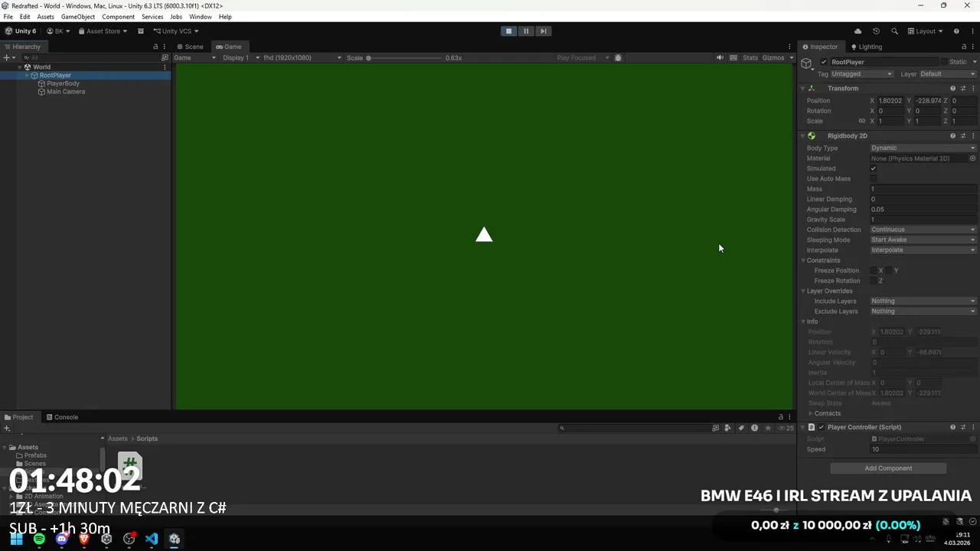Open the fhd (1920x1080) resolution dropdown
Screen dimensions: 980x551
point(302,58)
